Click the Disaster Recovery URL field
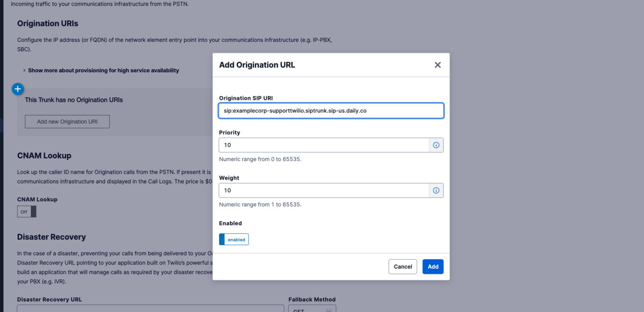Screen dimensions: 644x312 (x=150, y=308)
